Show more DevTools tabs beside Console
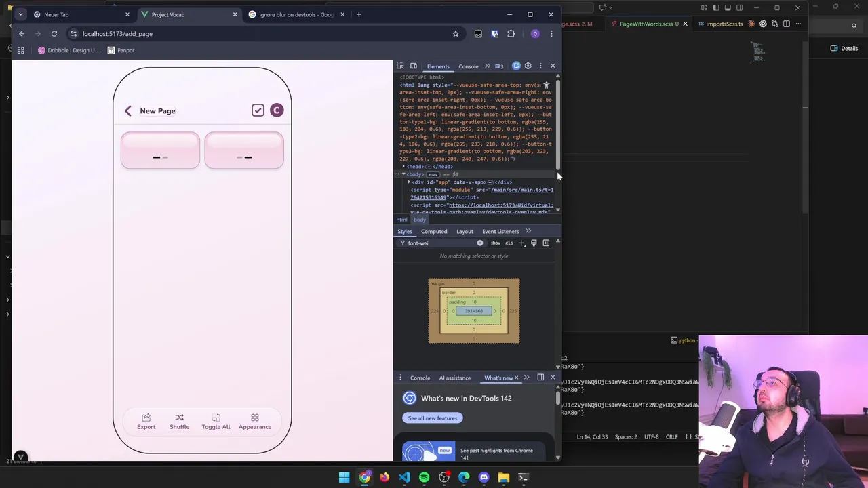Screen dimensions: 868x488 coord(487,66)
